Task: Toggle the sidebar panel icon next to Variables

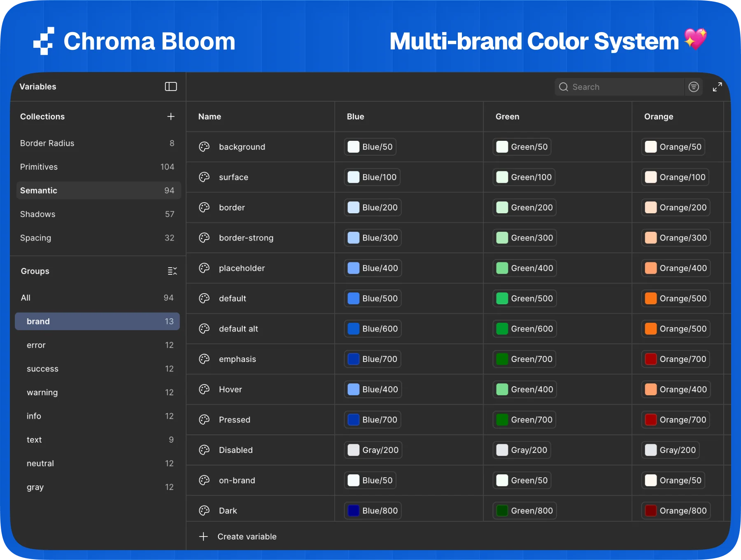Action: coord(171,86)
